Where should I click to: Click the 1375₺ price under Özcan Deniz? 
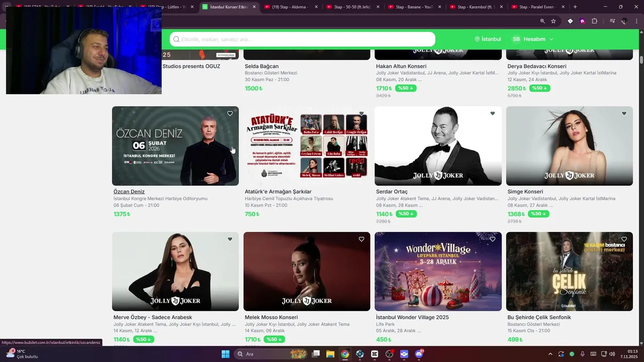point(122,214)
